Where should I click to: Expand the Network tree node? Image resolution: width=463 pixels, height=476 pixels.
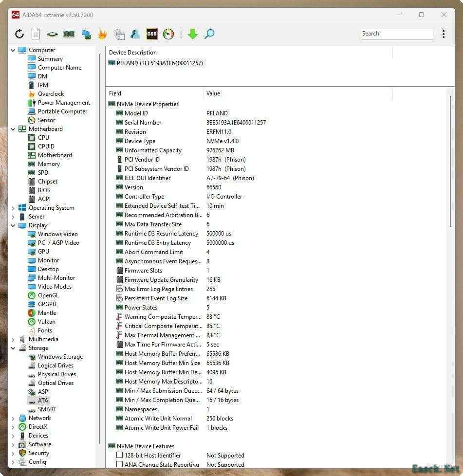pos(13,418)
